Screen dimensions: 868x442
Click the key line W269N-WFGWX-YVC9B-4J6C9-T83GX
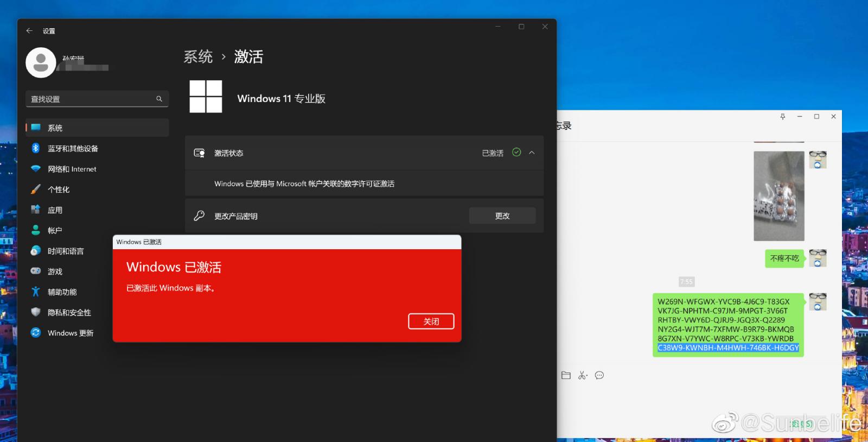pyautogui.click(x=724, y=301)
